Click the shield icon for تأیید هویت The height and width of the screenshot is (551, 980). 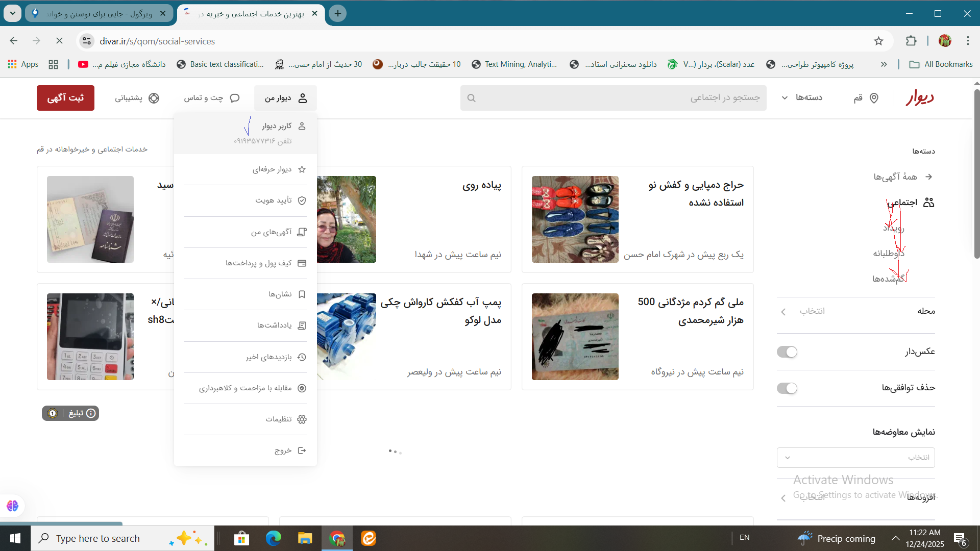click(x=302, y=201)
